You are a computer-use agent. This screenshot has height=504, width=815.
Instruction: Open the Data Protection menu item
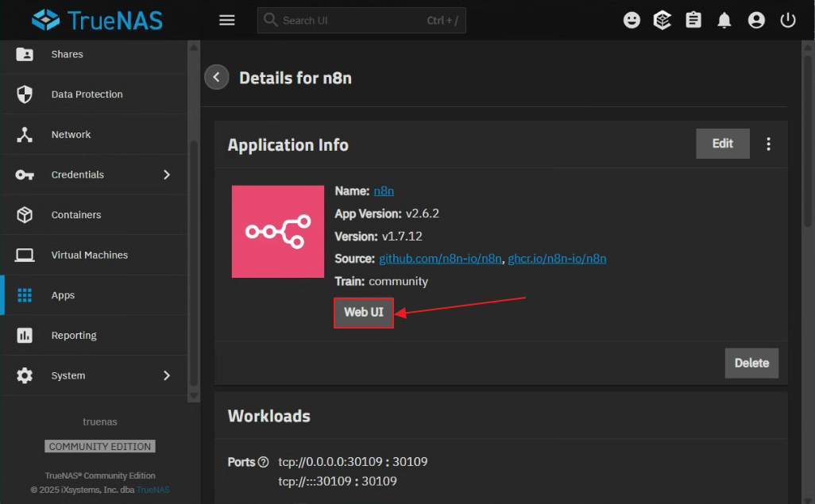94,94
